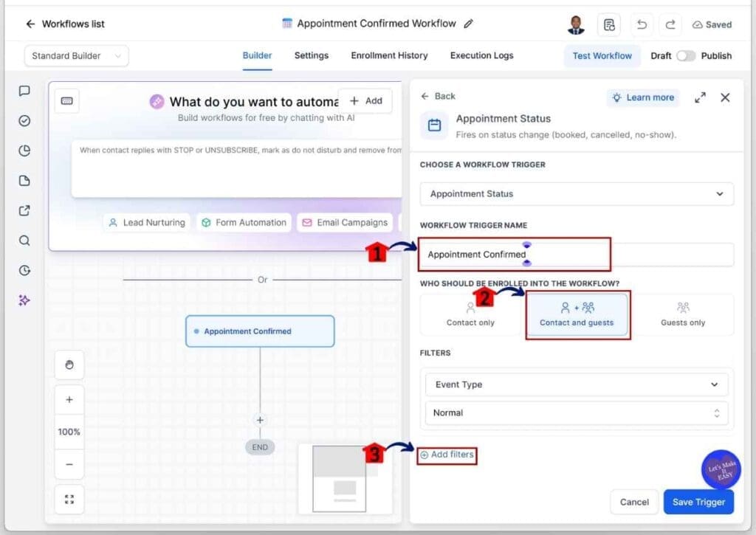This screenshot has width=756, height=535.
Task: Open the Choose a Workflow Trigger dropdown
Action: point(577,194)
